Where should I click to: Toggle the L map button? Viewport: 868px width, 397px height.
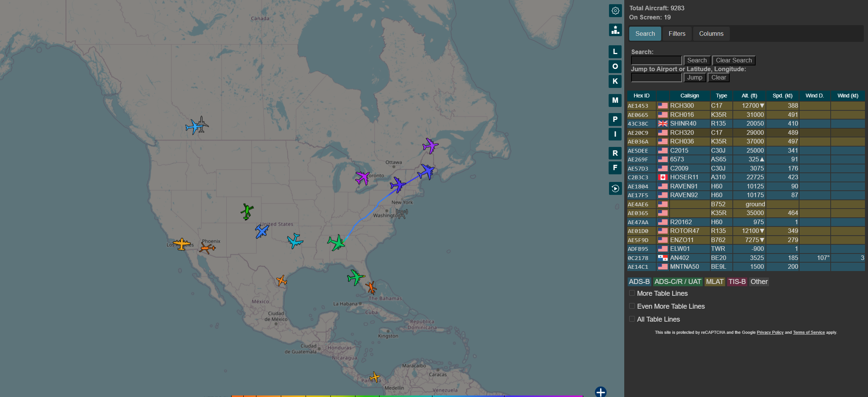coord(615,52)
